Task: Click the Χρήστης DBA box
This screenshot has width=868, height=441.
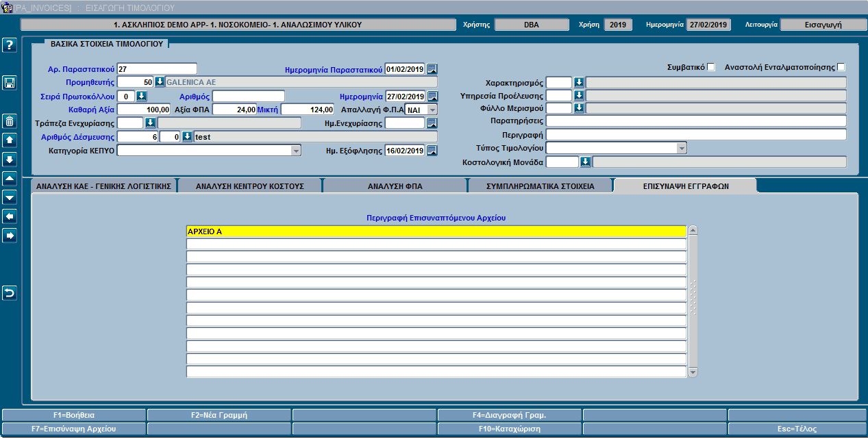Action: point(532,25)
